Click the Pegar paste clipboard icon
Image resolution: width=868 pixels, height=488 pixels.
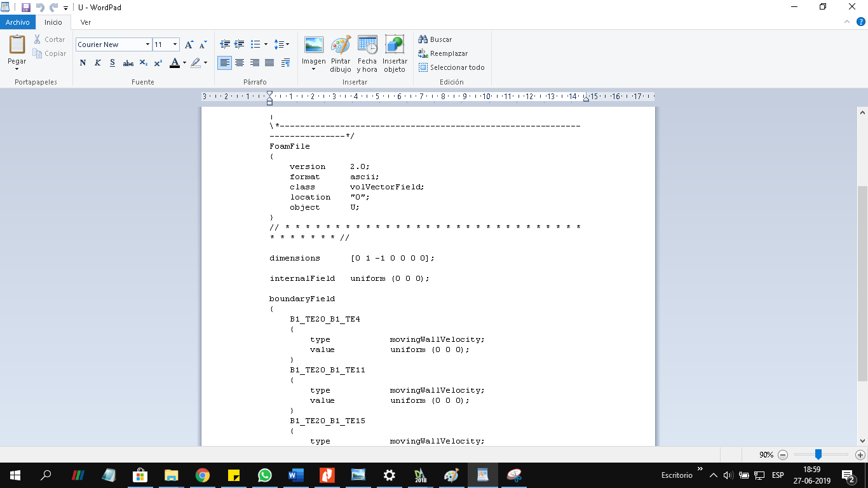[x=17, y=44]
